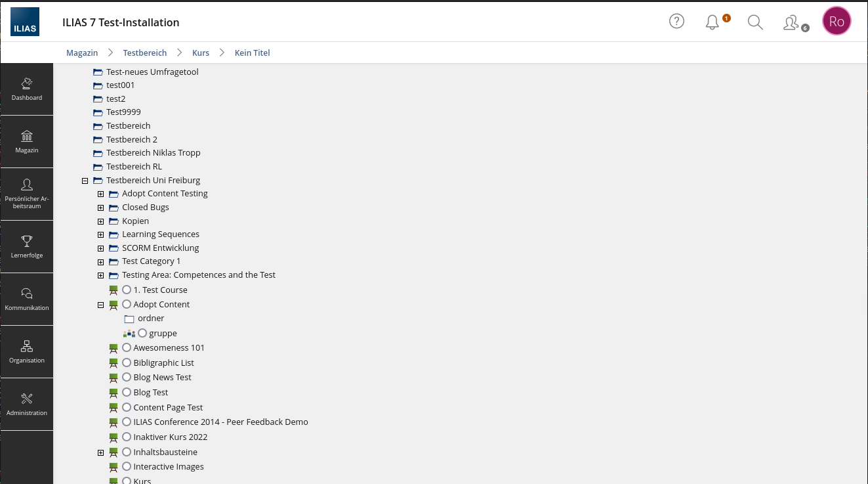Viewport: 868px width, 484px height.
Task: Click the ILIAS logo
Action: coord(25,22)
